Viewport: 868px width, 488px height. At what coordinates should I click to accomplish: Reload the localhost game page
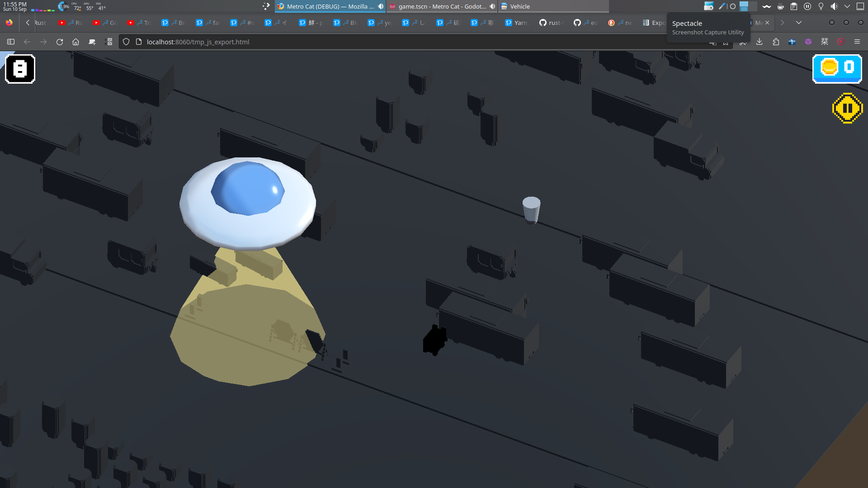pyautogui.click(x=60, y=42)
